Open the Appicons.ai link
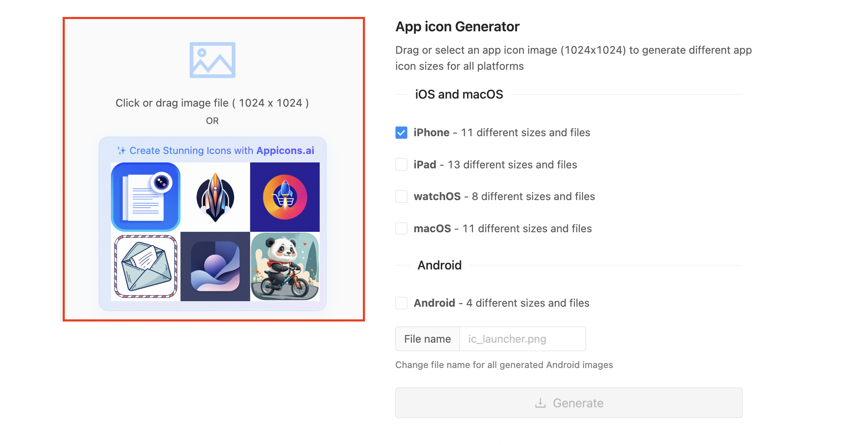Screen dimensions: 868x445 click(x=285, y=151)
